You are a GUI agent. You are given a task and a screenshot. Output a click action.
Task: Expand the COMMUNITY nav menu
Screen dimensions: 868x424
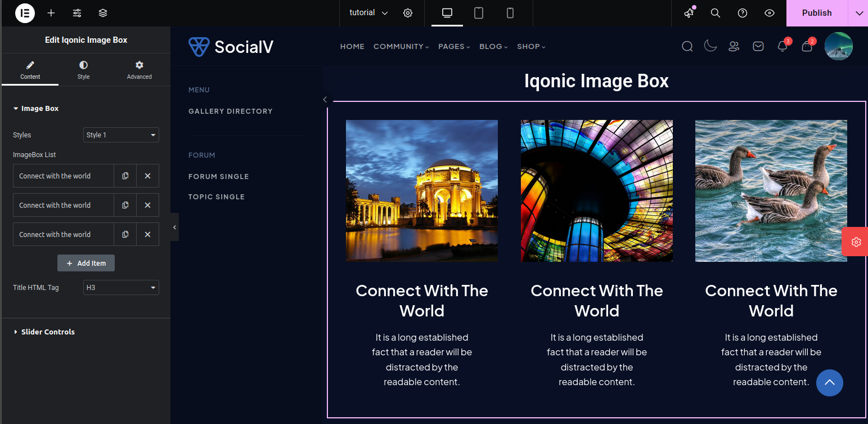pos(401,47)
